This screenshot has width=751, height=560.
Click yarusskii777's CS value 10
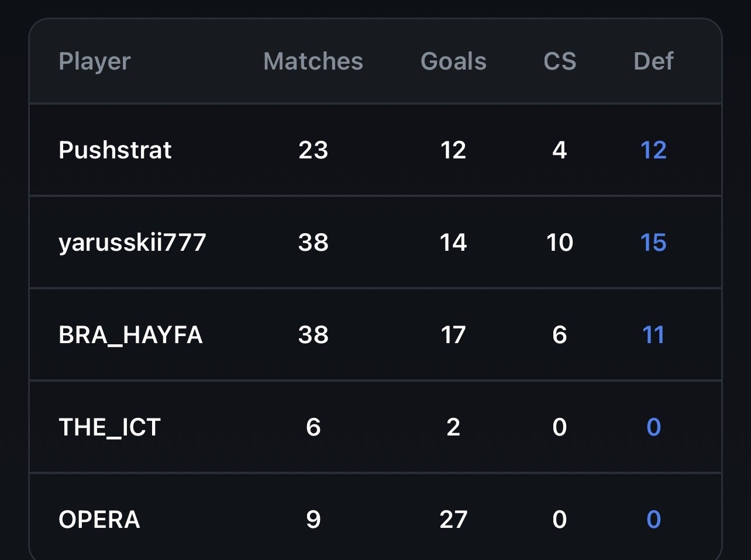pyautogui.click(x=560, y=243)
